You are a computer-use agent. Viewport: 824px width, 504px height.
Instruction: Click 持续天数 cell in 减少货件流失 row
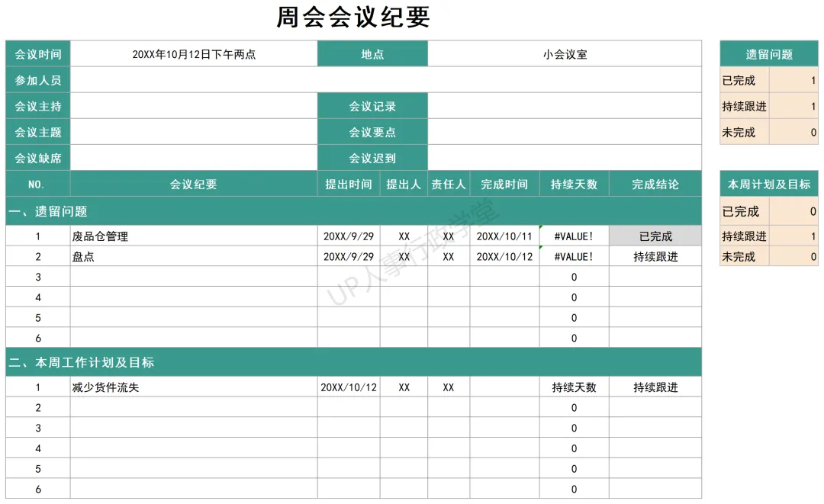pos(574,387)
